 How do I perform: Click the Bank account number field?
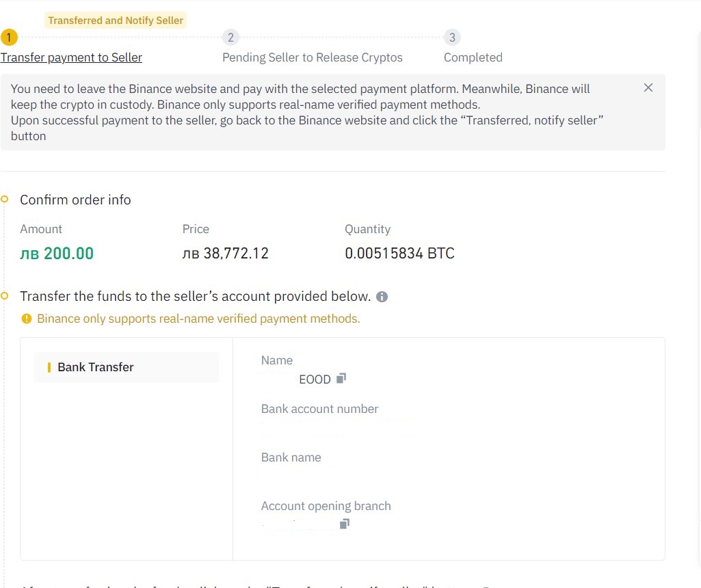[x=340, y=417]
